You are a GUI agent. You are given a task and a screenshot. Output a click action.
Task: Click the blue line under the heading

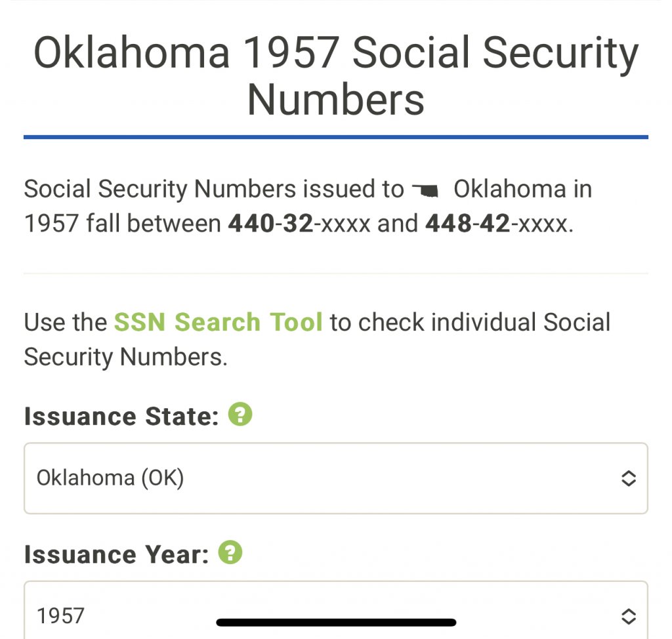(335, 136)
